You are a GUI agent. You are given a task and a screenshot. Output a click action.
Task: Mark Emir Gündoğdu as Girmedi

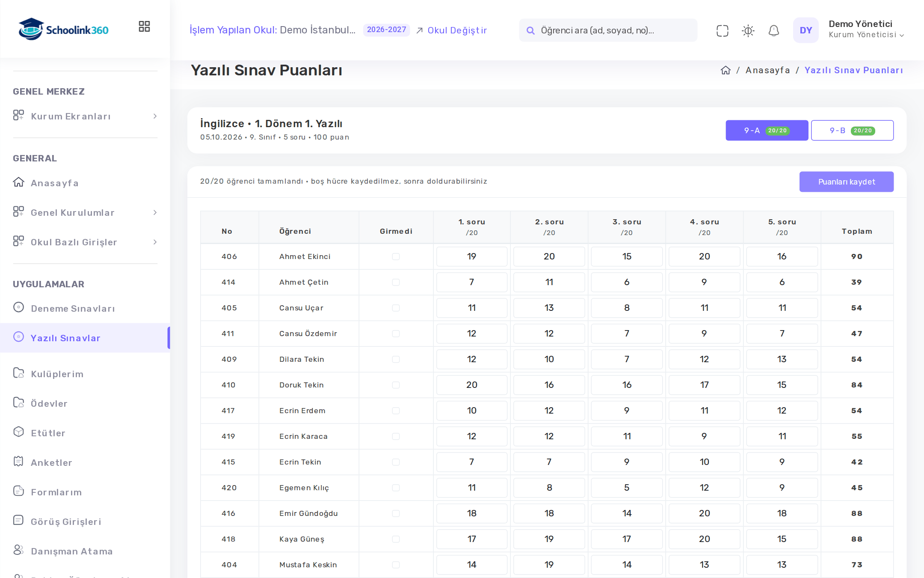396,513
